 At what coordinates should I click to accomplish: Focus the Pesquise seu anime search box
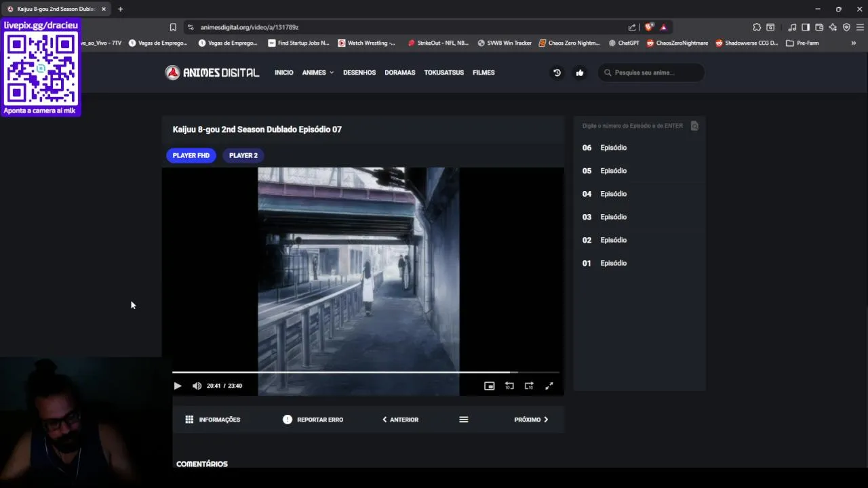[651, 73]
